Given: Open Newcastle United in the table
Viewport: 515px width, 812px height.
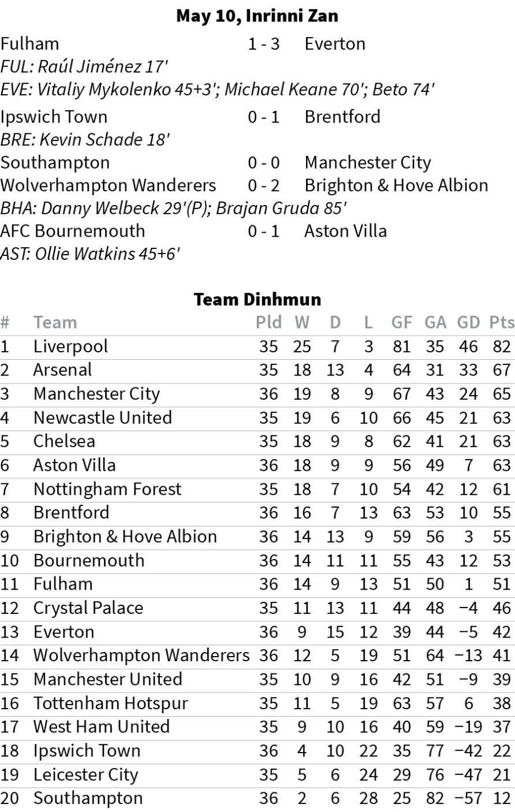Looking at the screenshot, I should (103, 418).
